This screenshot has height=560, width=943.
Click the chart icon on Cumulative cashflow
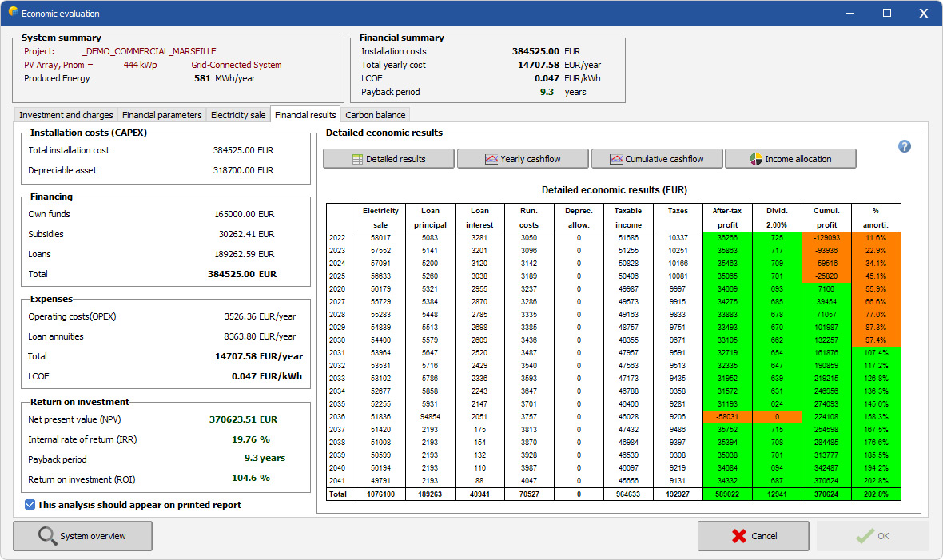click(616, 160)
